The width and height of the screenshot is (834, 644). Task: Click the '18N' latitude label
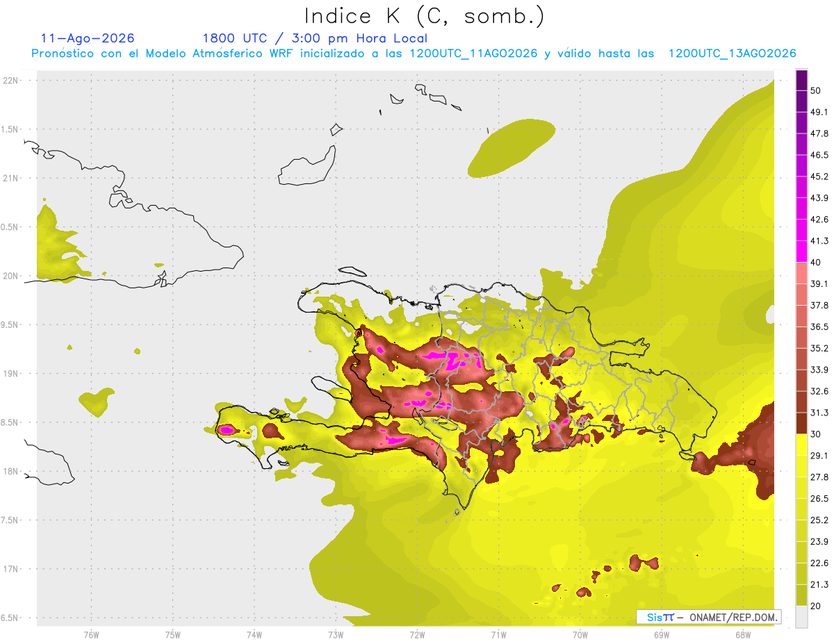pos(10,471)
